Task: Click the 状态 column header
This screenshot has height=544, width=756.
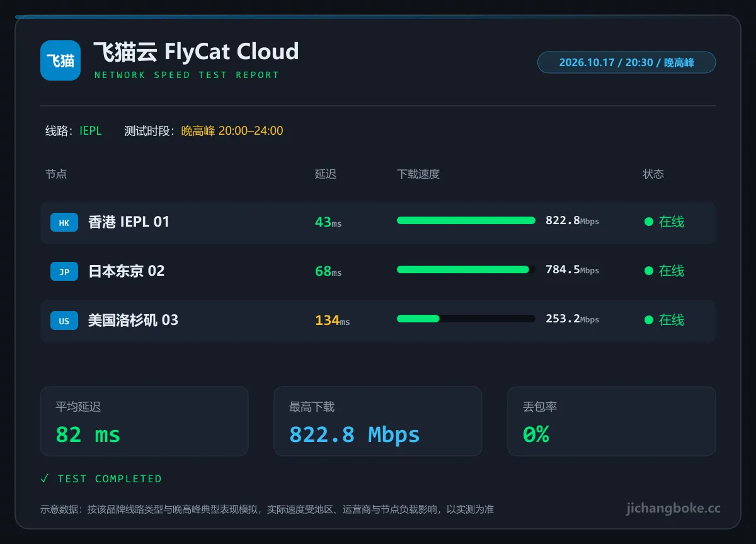Action: point(653,174)
